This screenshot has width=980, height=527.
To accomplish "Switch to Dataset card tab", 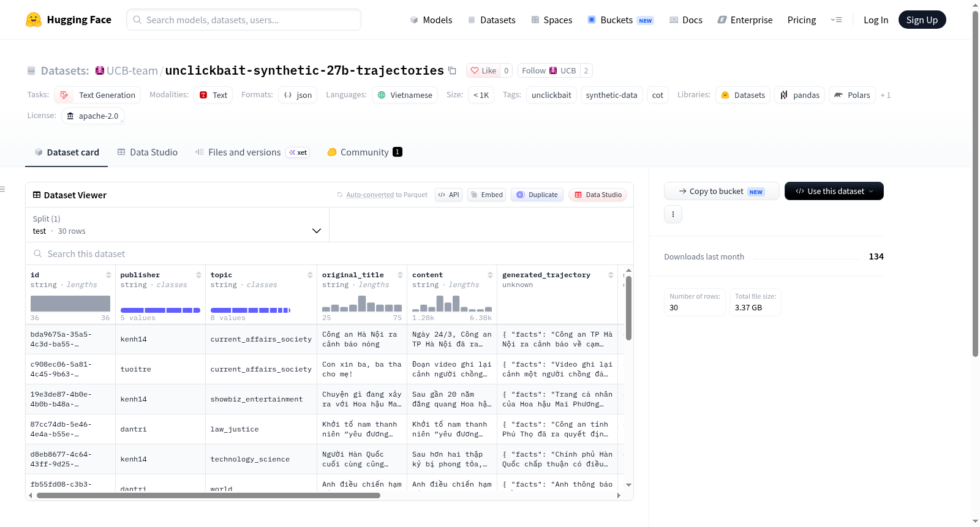I will pyautogui.click(x=66, y=152).
